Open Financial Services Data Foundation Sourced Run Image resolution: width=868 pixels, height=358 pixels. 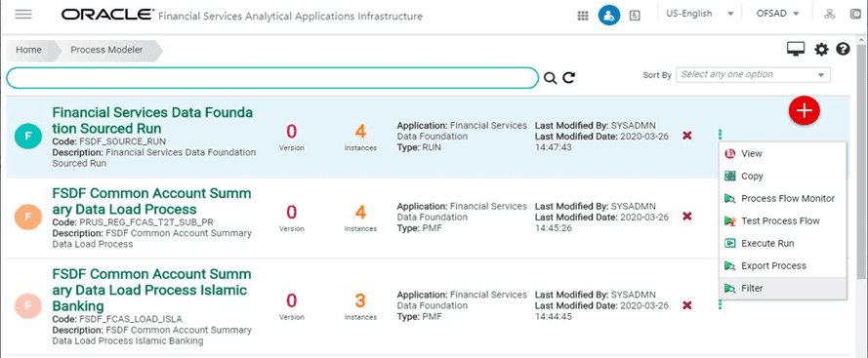point(152,121)
